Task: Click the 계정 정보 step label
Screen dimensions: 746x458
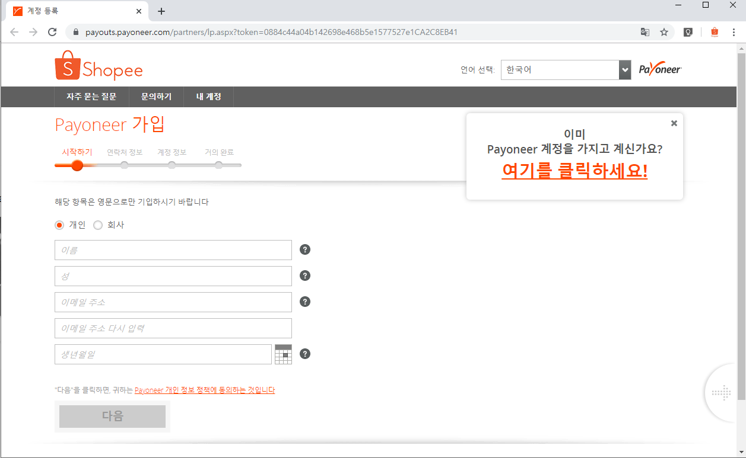Action: tap(172, 152)
